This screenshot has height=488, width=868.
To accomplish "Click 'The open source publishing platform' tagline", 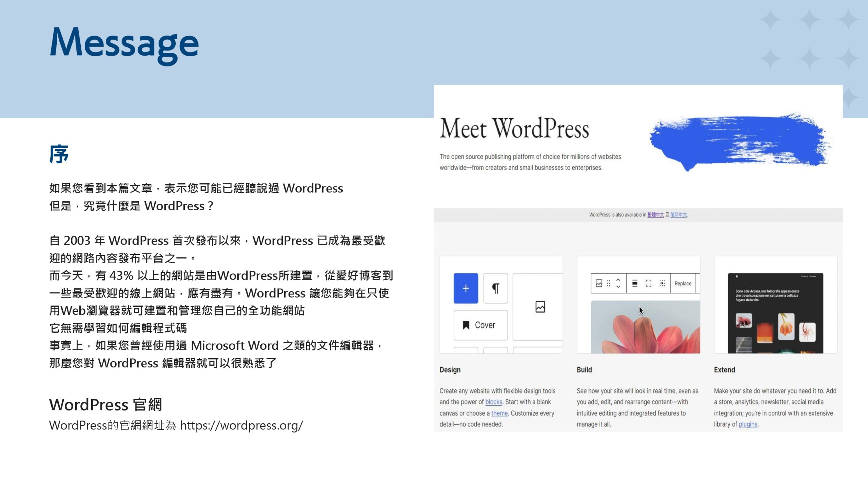I will (x=530, y=162).
